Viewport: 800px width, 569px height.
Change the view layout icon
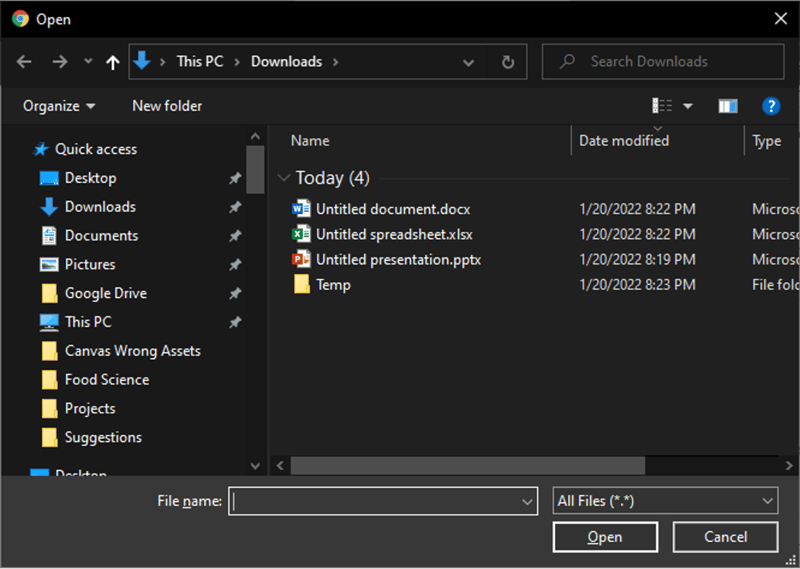(662, 106)
